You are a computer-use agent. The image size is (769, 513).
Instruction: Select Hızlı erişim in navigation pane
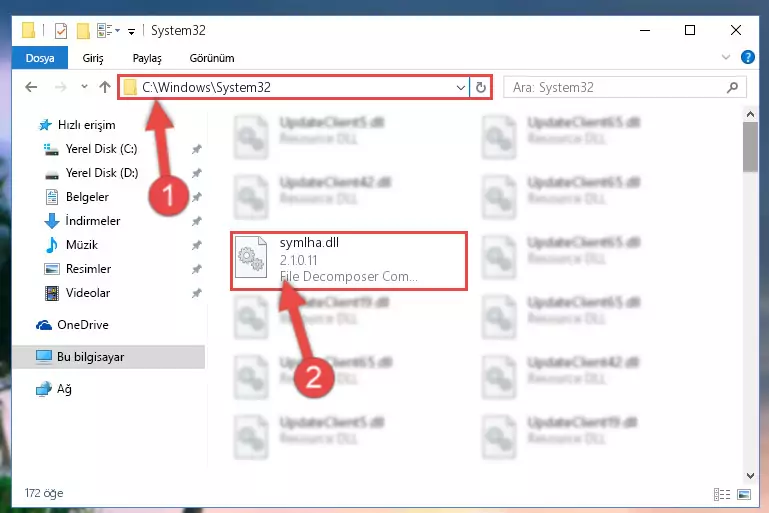click(86, 125)
